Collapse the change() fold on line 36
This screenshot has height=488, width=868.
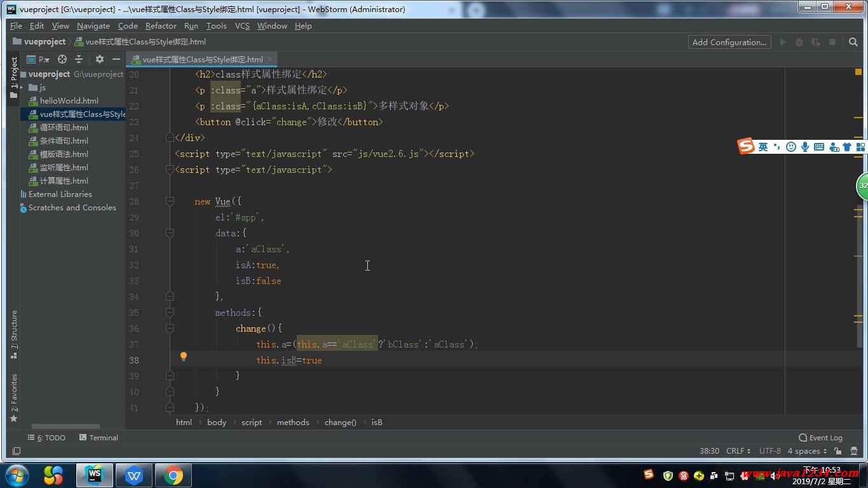170,329
